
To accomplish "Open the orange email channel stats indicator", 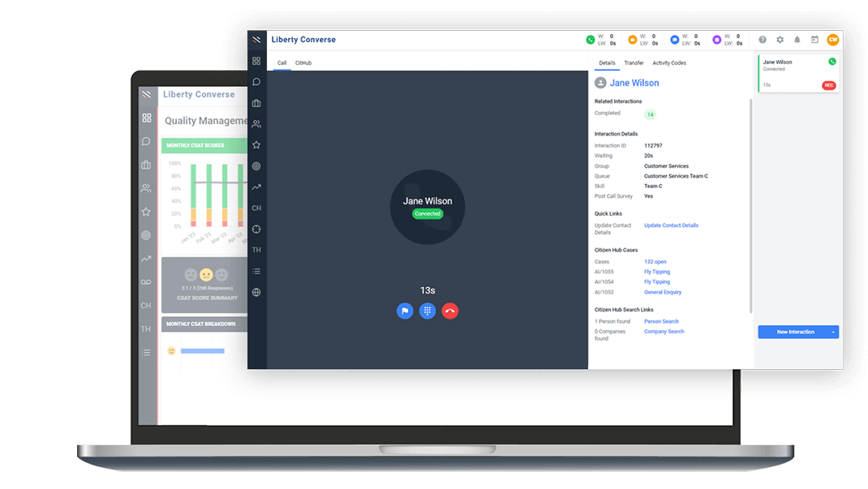I will [632, 38].
